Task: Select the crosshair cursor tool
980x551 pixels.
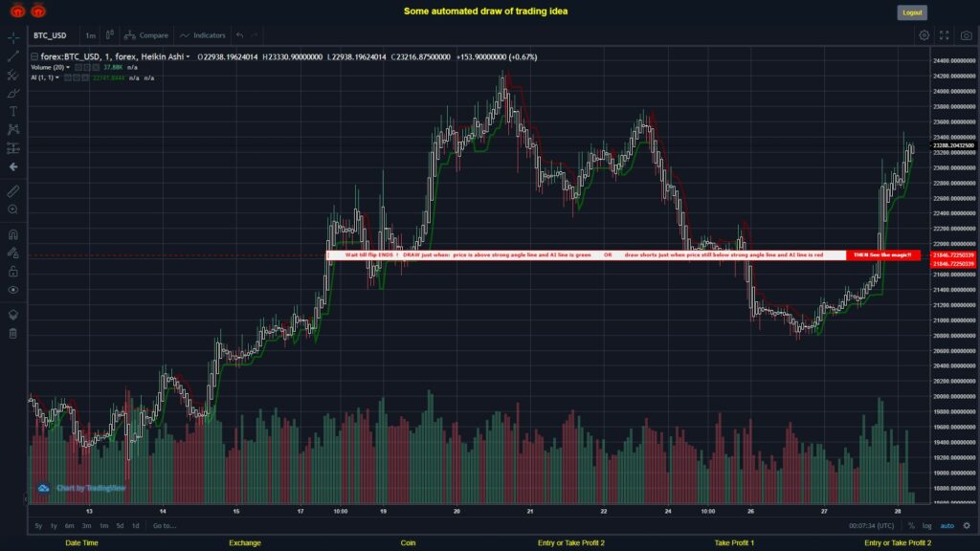Action: 13,37
